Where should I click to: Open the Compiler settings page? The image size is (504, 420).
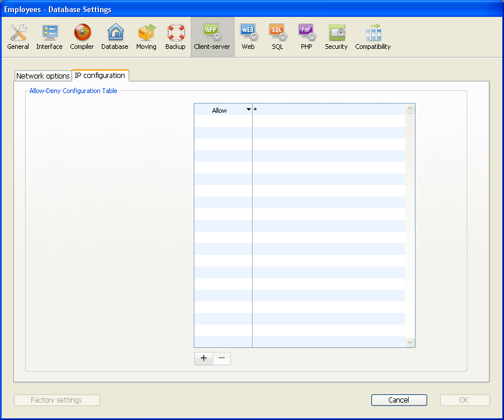click(82, 37)
